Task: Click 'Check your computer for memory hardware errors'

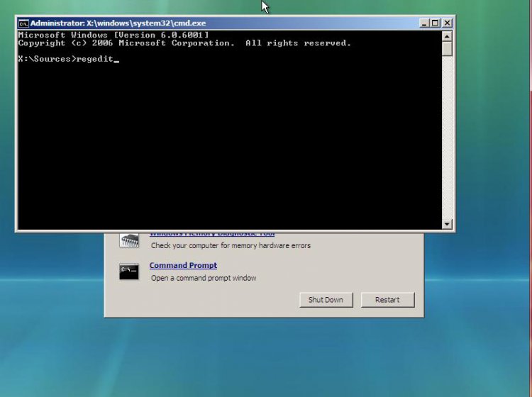Action: pyautogui.click(x=231, y=245)
